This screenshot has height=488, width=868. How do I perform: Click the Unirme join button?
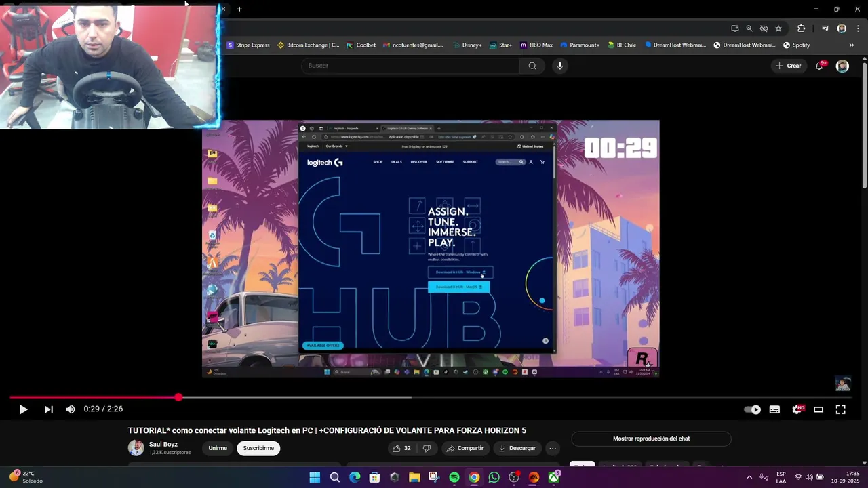218,448
